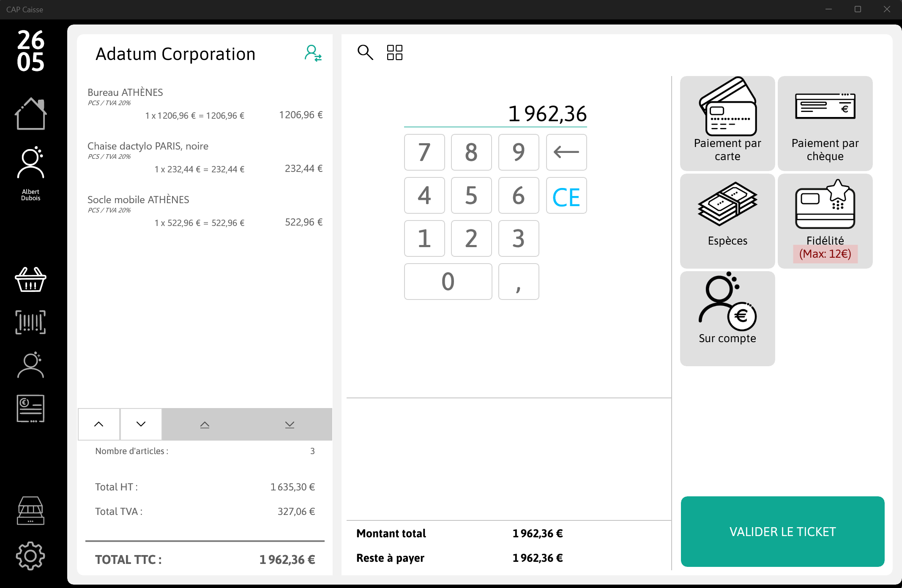Open the home screen icon
Viewport: 902px width, 588px height.
click(x=30, y=114)
